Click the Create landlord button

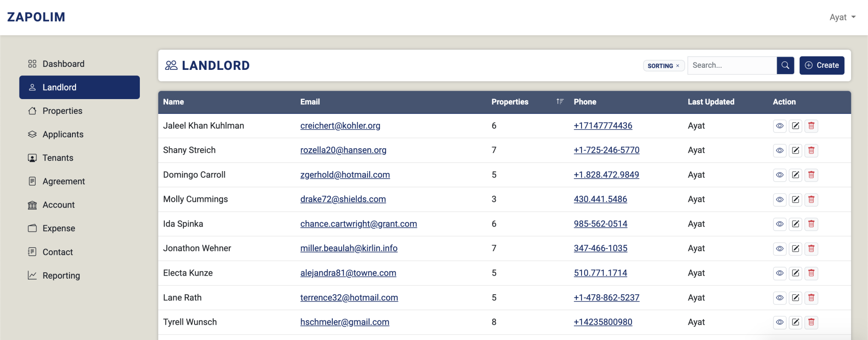[821, 65]
